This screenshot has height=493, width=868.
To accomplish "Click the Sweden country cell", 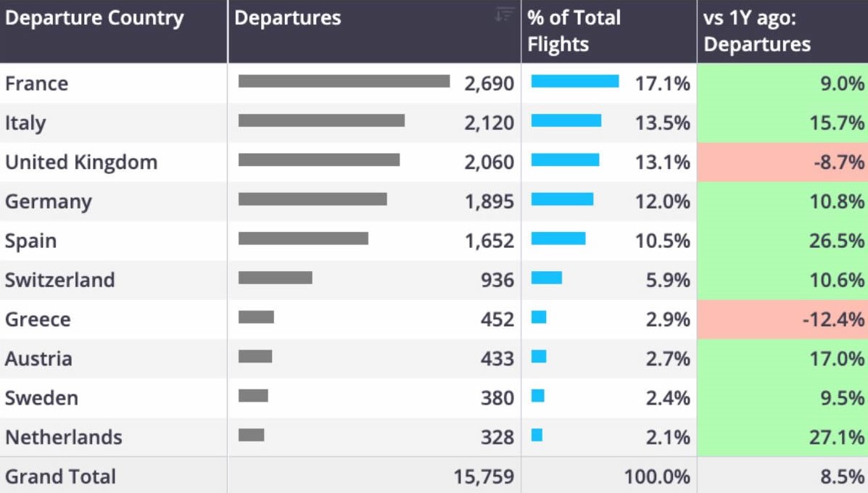I will click(113, 398).
